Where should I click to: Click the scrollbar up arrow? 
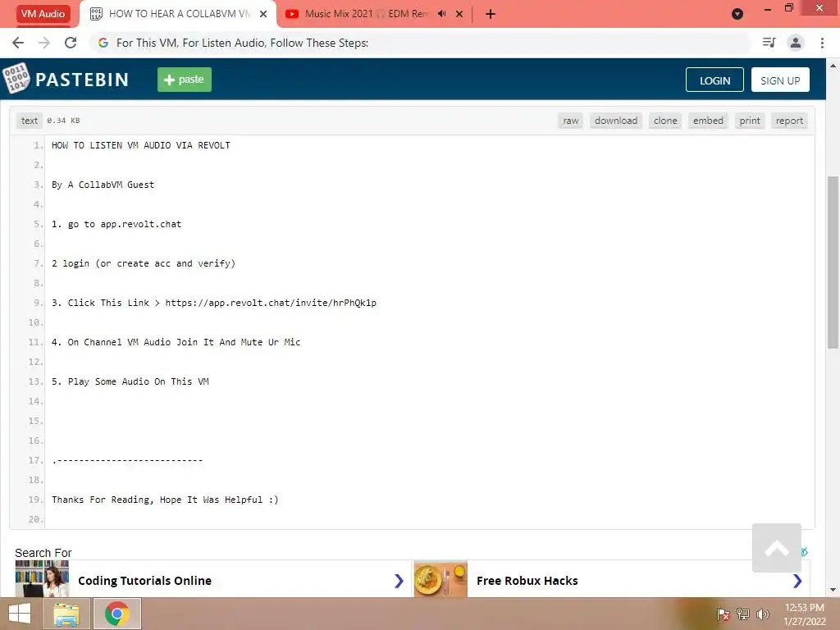(833, 66)
